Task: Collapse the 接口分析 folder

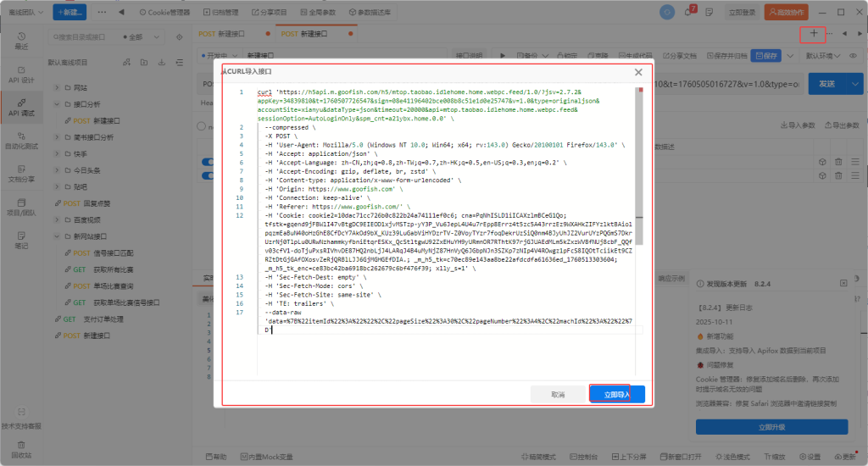Action: click(56, 104)
